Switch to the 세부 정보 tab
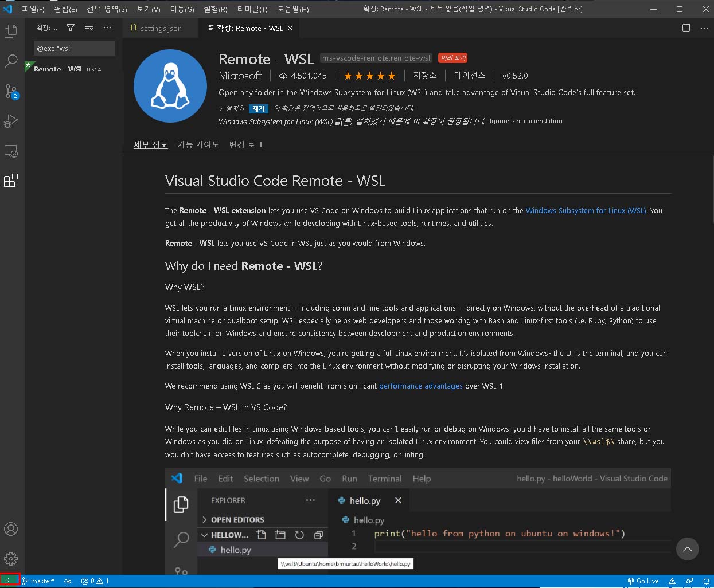Image resolution: width=714 pixels, height=588 pixels. (x=150, y=145)
